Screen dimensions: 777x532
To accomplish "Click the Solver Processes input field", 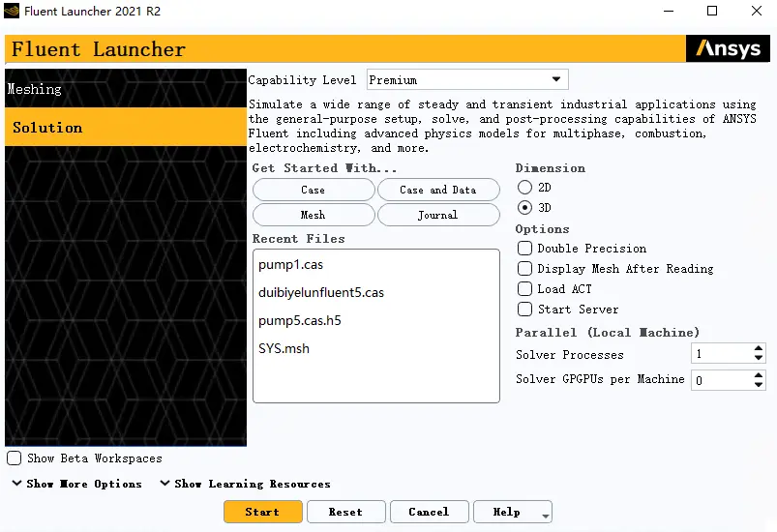I will (x=722, y=354).
